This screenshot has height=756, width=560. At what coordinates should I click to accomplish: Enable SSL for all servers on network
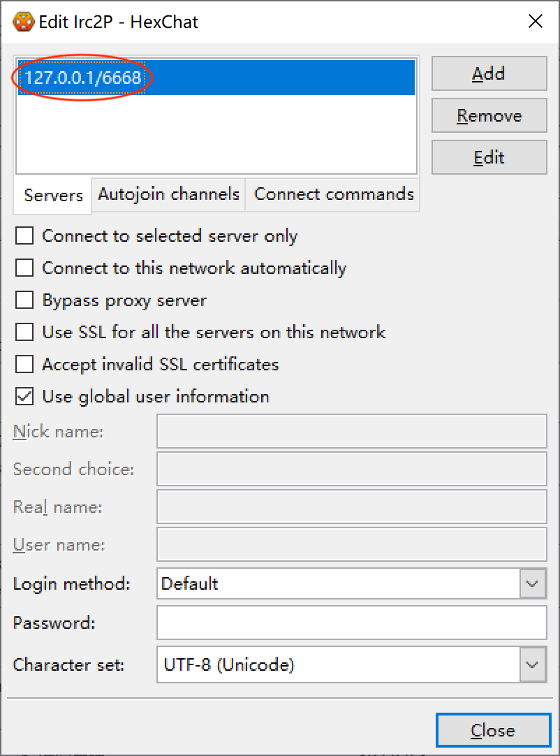(25, 333)
